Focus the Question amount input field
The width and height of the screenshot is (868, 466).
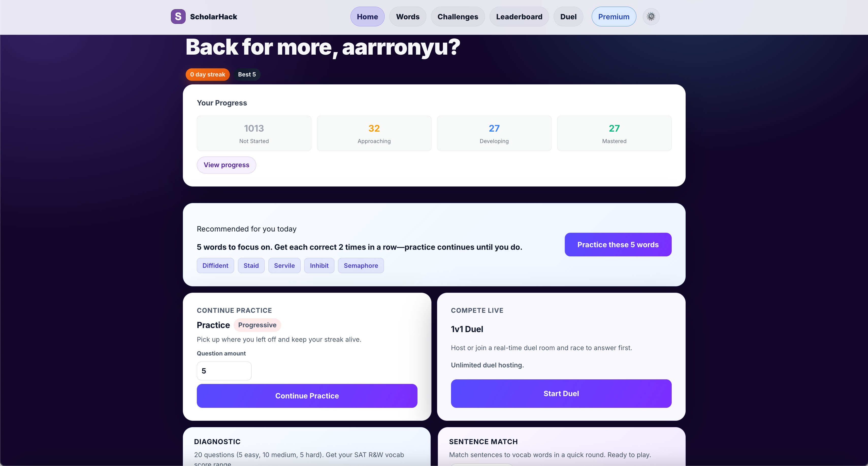224,371
